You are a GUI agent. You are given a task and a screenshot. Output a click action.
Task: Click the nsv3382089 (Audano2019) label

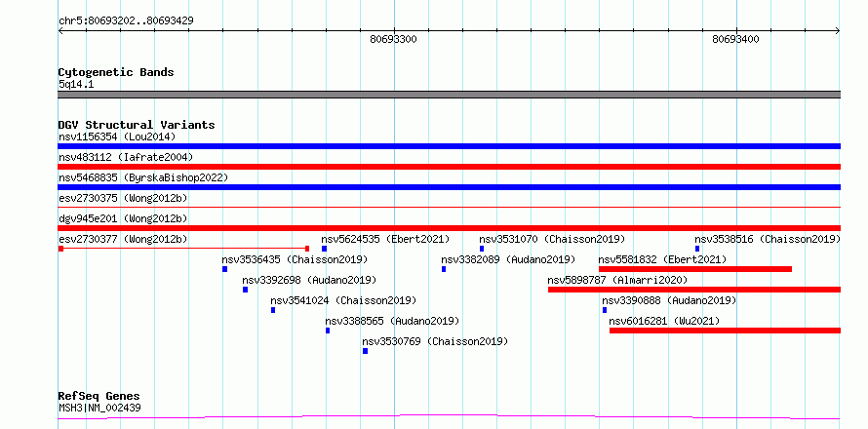point(508,259)
